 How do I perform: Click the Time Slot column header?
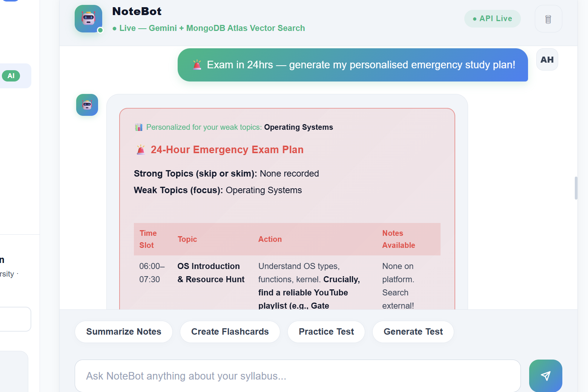pos(148,239)
